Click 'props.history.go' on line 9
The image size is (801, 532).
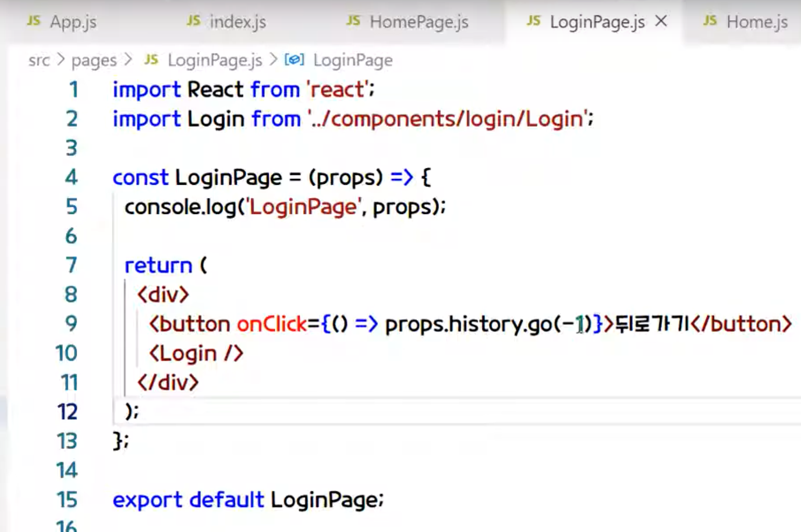[x=469, y=324]
